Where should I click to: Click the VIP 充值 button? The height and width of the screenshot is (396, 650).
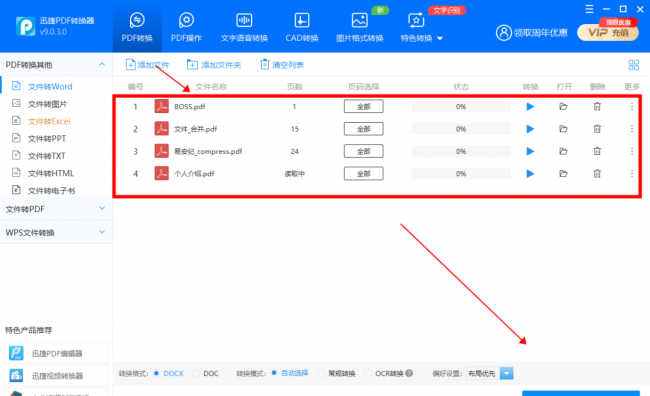coord(608,32)
